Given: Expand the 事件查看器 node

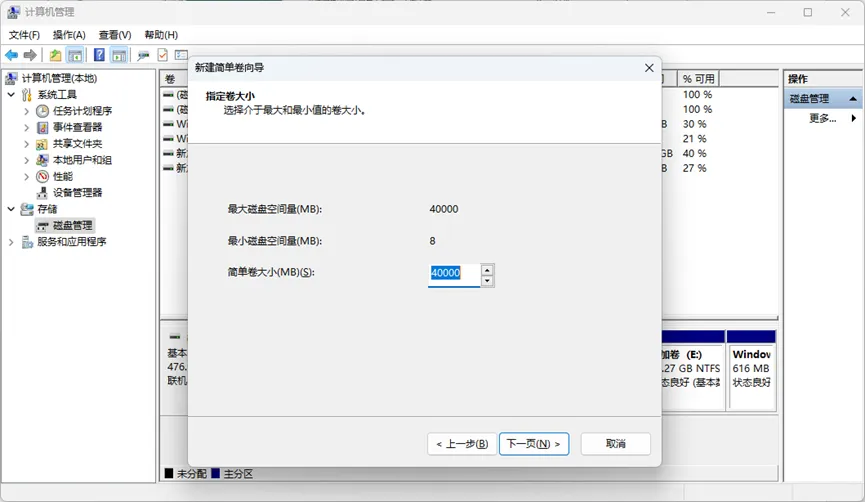Looking at the screenshot, I should [x=26, y=127].
